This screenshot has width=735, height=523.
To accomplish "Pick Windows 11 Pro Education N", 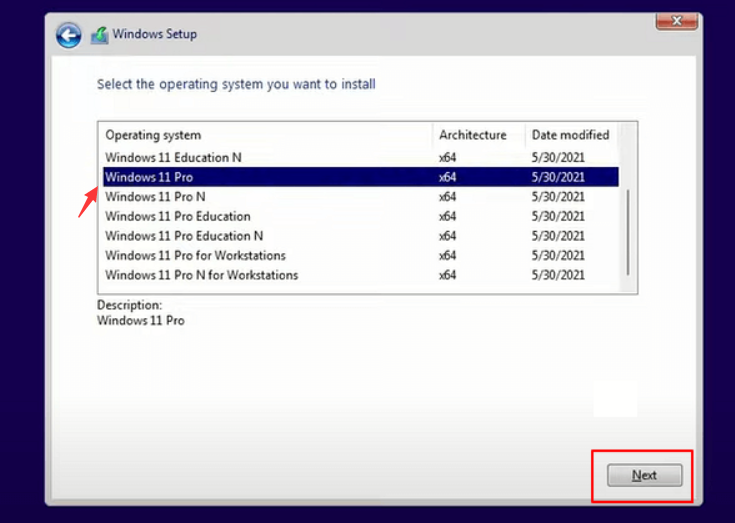I will (x=184, y=236).
